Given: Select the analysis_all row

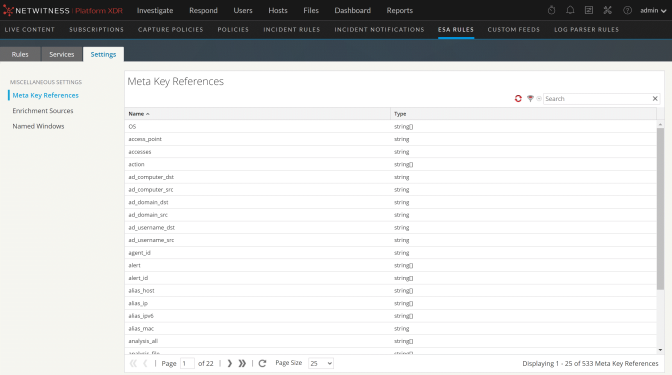Looking at the screenshot, I should click(390, 341).
